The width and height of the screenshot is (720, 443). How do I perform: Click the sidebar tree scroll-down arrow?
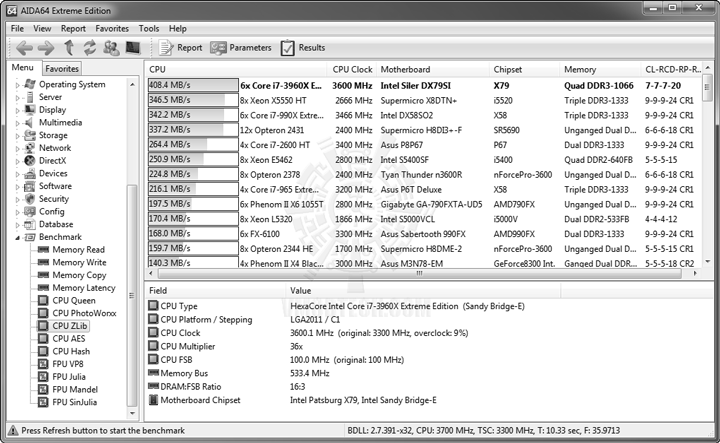click(132, 413)
